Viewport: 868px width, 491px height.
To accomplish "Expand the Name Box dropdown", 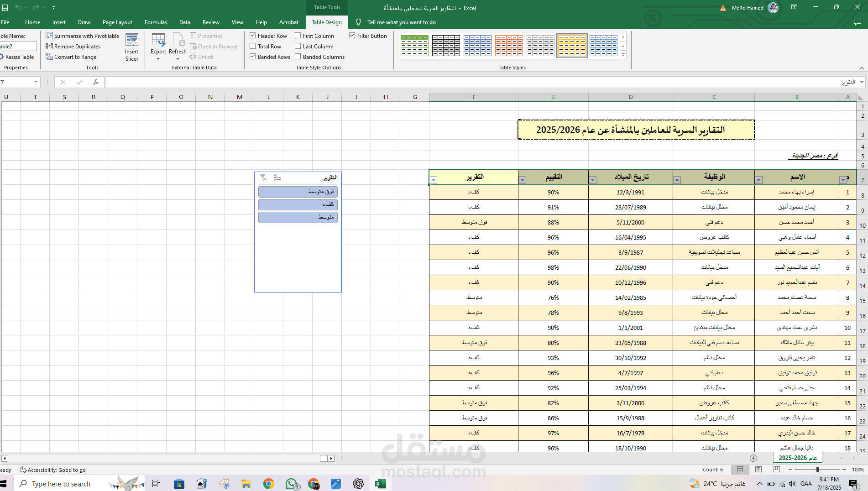I will [36, 82].
